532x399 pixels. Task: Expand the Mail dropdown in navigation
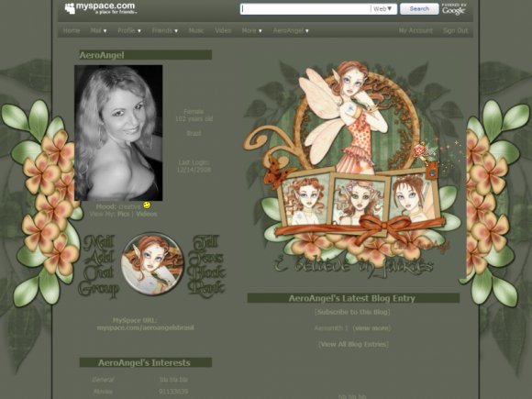tap(98, 30)
